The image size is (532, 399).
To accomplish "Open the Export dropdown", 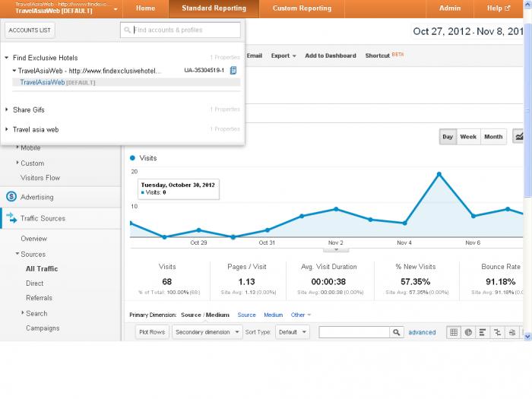I will tap(283, 55).
